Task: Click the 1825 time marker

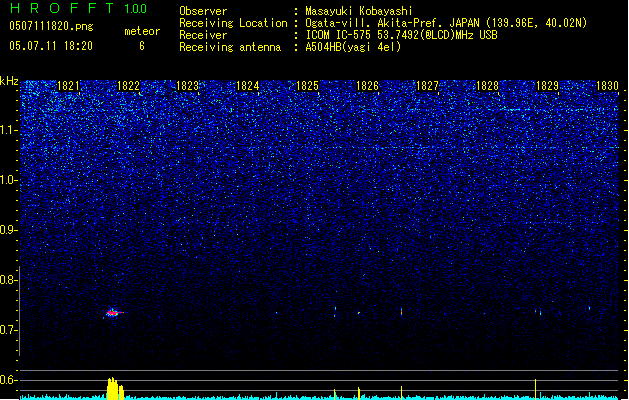Action: pyautogui.click(x=307, y=86)
